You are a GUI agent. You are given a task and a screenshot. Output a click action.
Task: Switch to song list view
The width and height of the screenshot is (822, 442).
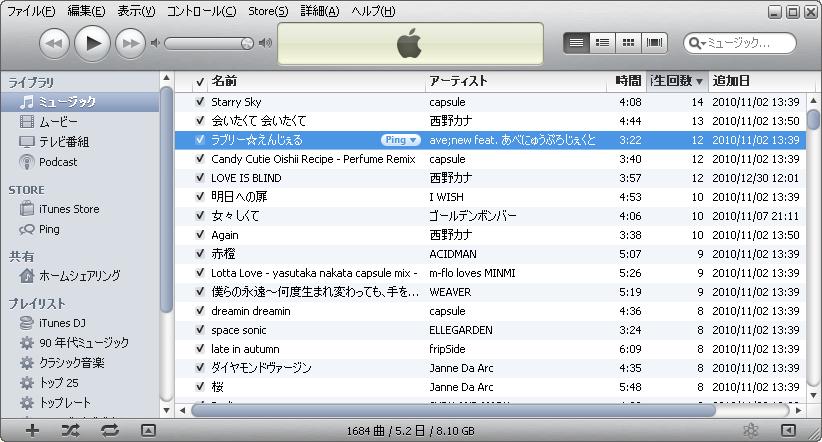point(576,43)
